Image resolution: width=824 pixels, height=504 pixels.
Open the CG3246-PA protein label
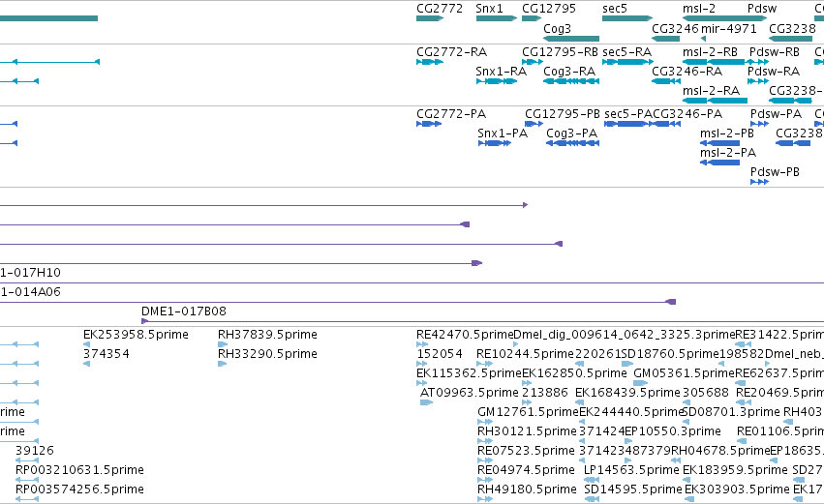687,114
